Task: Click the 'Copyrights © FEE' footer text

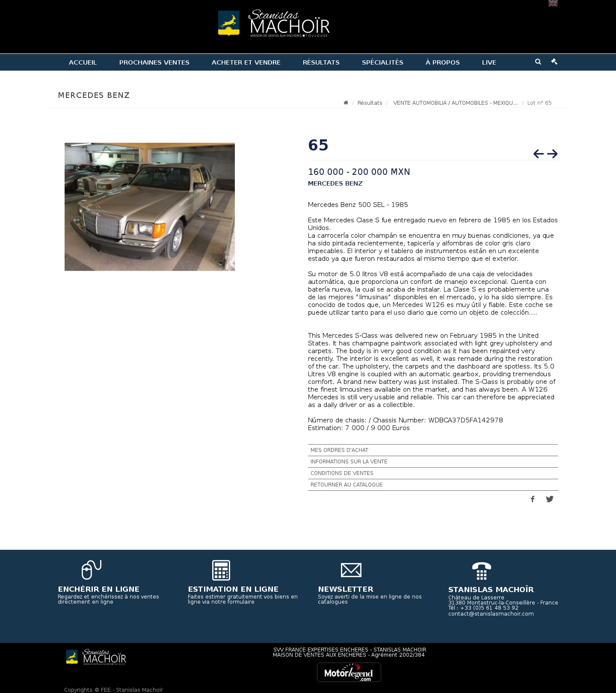Action: pos(113,690)
